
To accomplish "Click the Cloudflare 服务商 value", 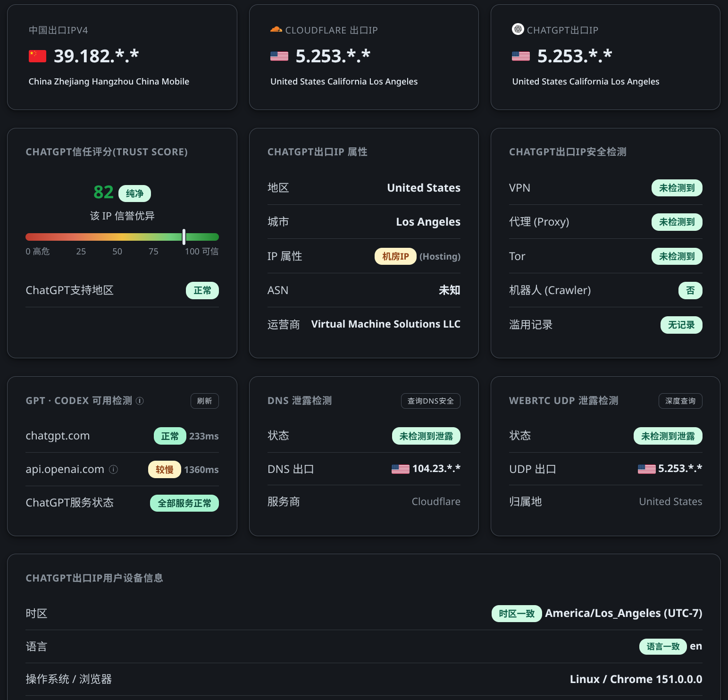I will pyautogui.click(x=436, y=502).
